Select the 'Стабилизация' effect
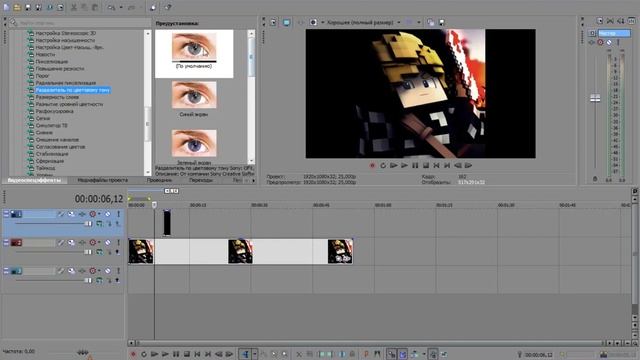This screenshot has height=360, width=640. click(x=52, y=154)
